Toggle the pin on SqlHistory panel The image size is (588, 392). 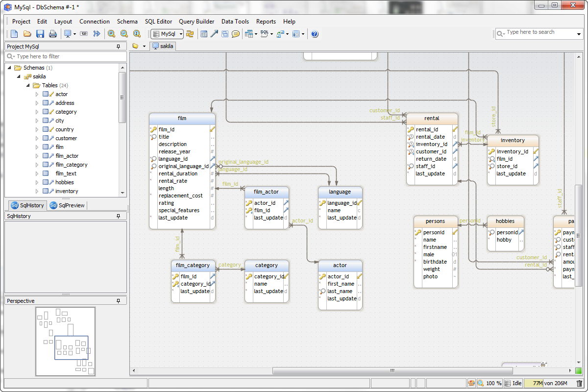(x=118, y=216)
